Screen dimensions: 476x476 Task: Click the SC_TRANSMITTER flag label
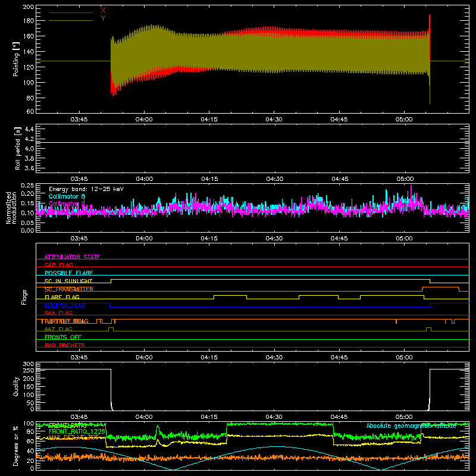pyautogui.click(x=68, y=289)
